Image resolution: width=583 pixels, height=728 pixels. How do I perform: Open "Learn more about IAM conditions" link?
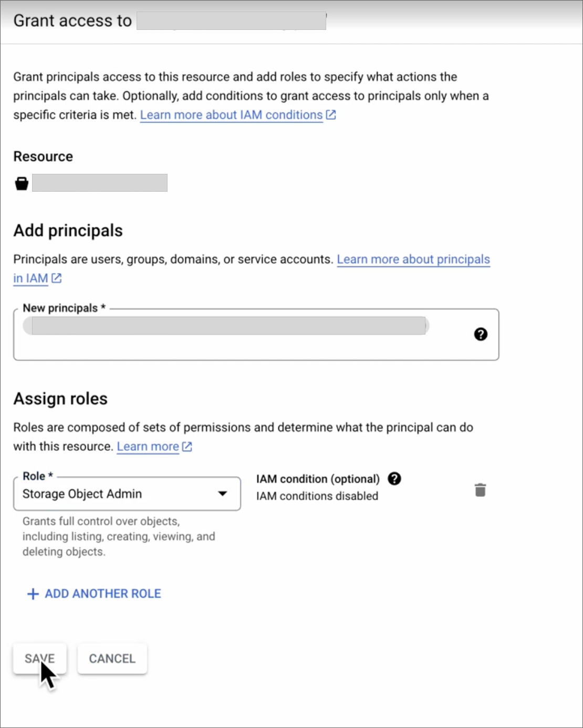click(232, 115)
